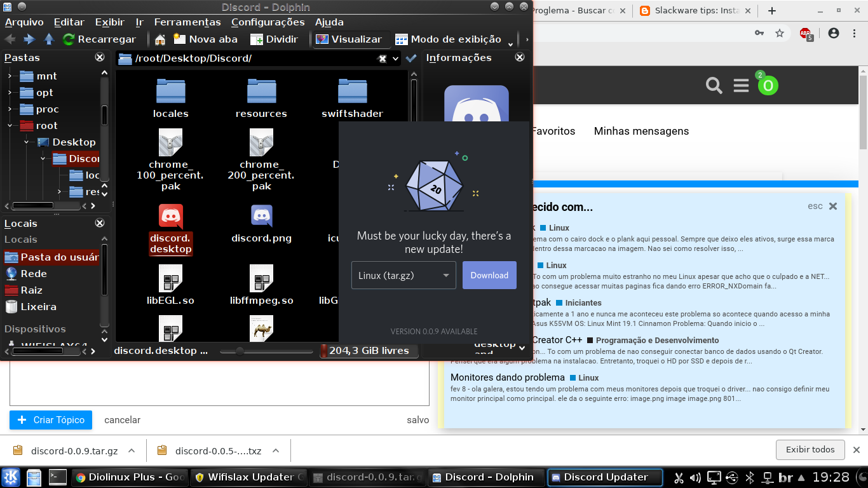Viewport: 868px width, 488px height.
Task: Open the Linux (tar.gz) platform dropdown
Action: 403,275
